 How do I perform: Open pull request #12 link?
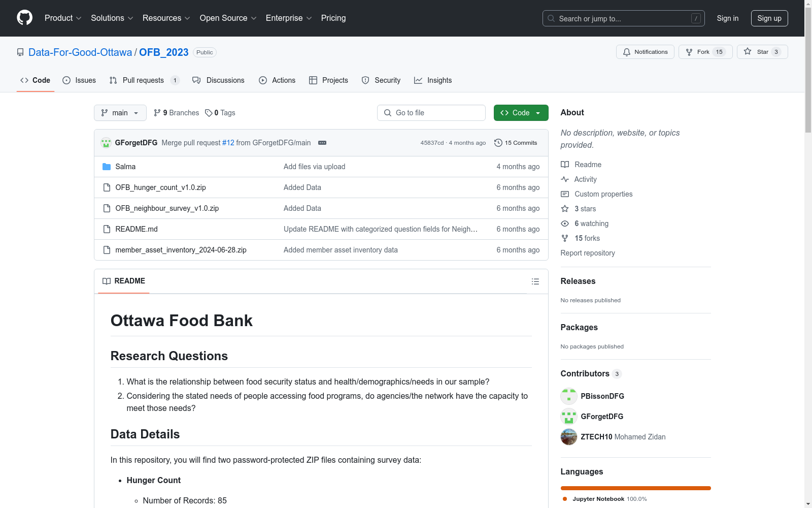(x=228, y=143)
